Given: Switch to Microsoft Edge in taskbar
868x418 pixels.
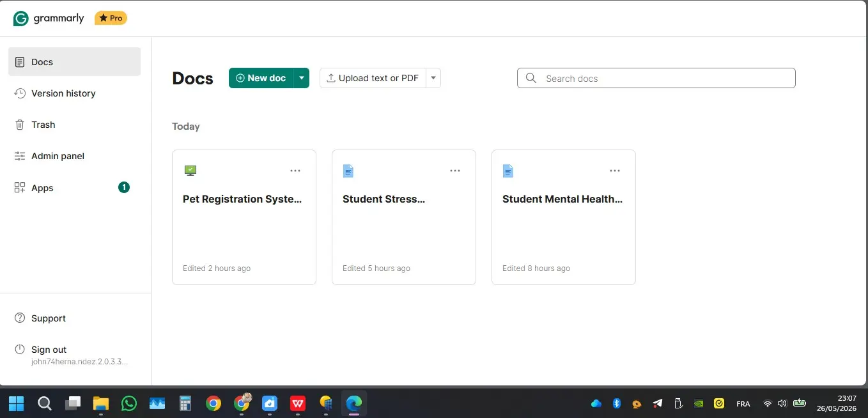Looking at the screenshot, I should coord(353,403).
